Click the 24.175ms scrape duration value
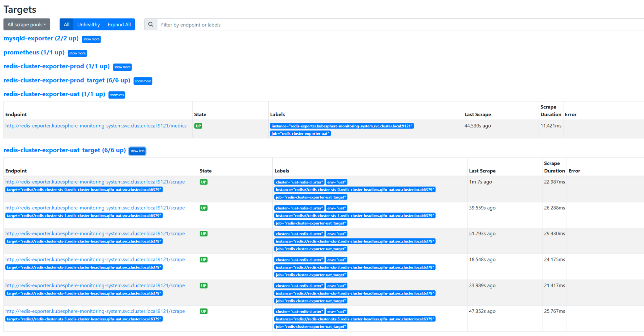 [x=554, y=260]
